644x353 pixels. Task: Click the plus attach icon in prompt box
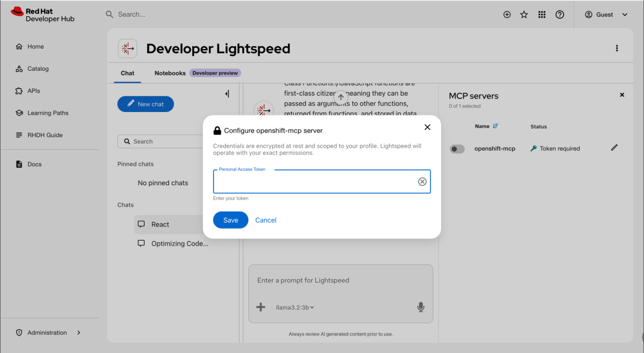(x=261, y=307)
